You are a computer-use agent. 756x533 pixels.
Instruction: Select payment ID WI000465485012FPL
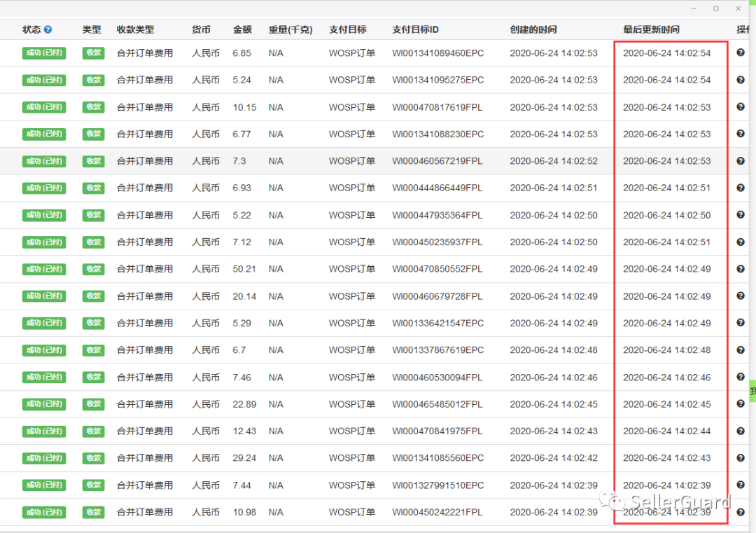(437, 404)
